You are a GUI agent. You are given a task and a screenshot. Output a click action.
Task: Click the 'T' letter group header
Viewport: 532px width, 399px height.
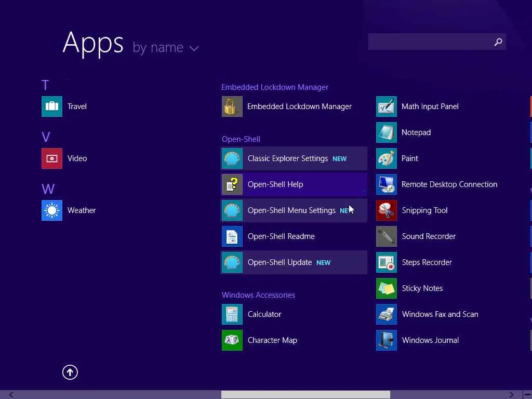[45, 85]
